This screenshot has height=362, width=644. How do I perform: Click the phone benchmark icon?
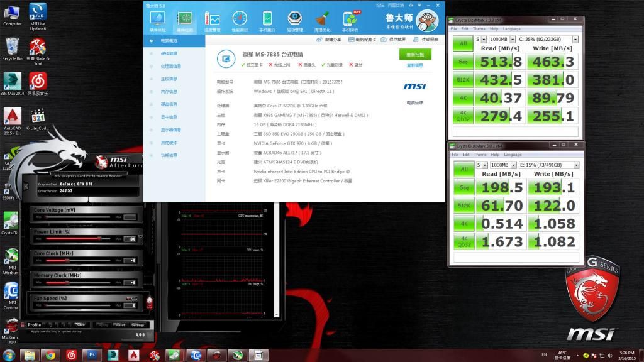[x=267, y=21]
